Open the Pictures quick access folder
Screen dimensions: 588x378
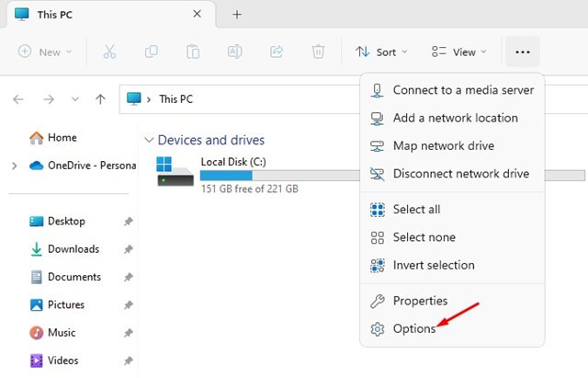point(57,304)
